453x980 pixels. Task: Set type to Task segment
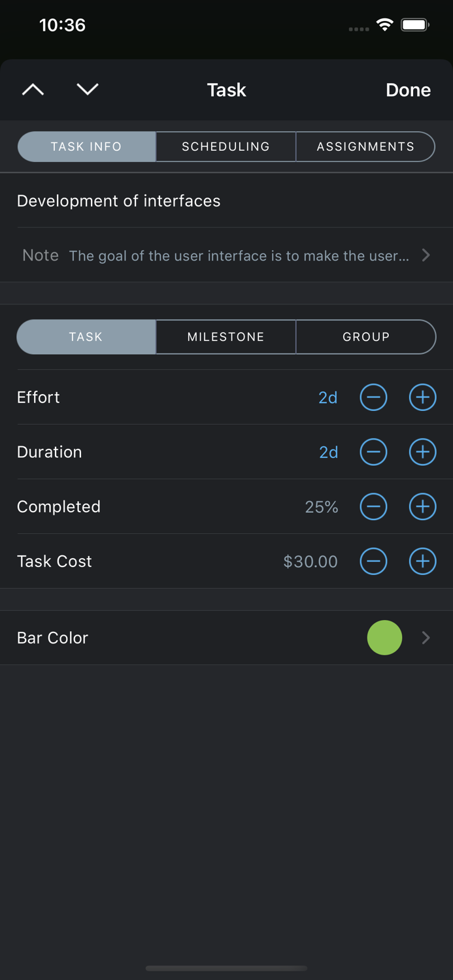click(x=86, y=337)
